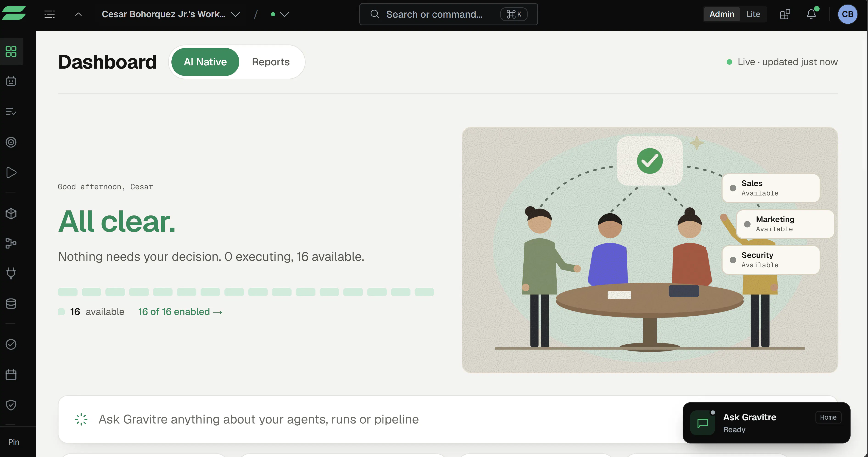The image size is (868, 457).
Task: Expand the workspace name dropdown
Action: coord(171,14)
